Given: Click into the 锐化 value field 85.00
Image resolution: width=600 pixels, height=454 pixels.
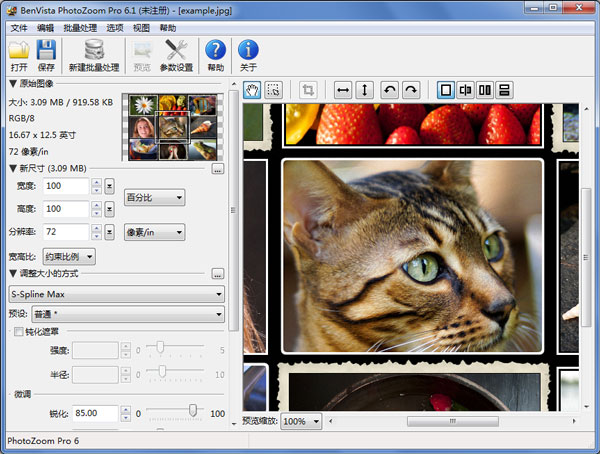Looking at the screenshot, I should click(95, 413).
